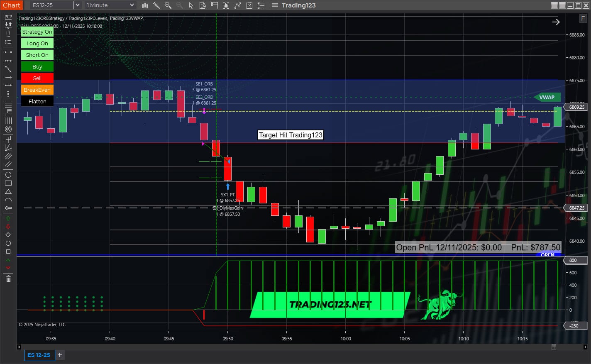Pick the ruler measuring tool from the left toolbar
The image size is (591, 364).
click(x=8, y=17)
